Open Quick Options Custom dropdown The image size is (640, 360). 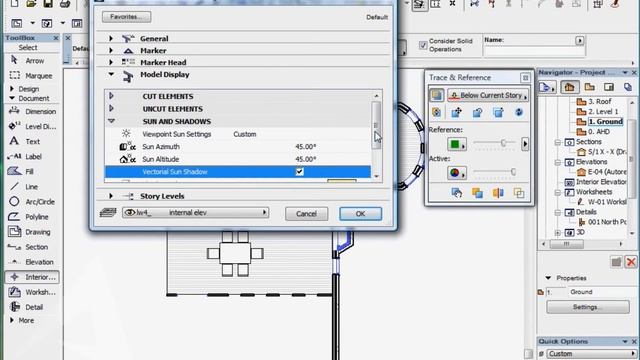coord(591,354)
